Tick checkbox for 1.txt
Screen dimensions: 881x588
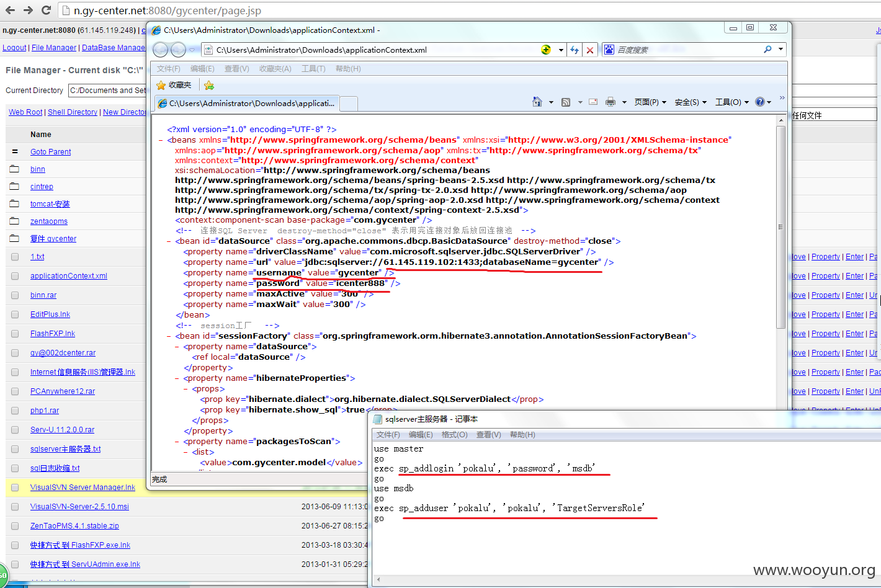(15, 257)
